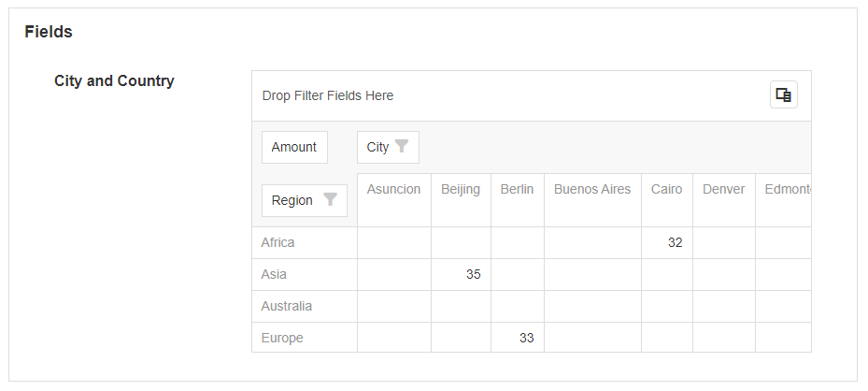This screenshot has width=868, height=391.
Task: Click the Drop Filter Fields Here area
Action: click(x=328, y=95)
